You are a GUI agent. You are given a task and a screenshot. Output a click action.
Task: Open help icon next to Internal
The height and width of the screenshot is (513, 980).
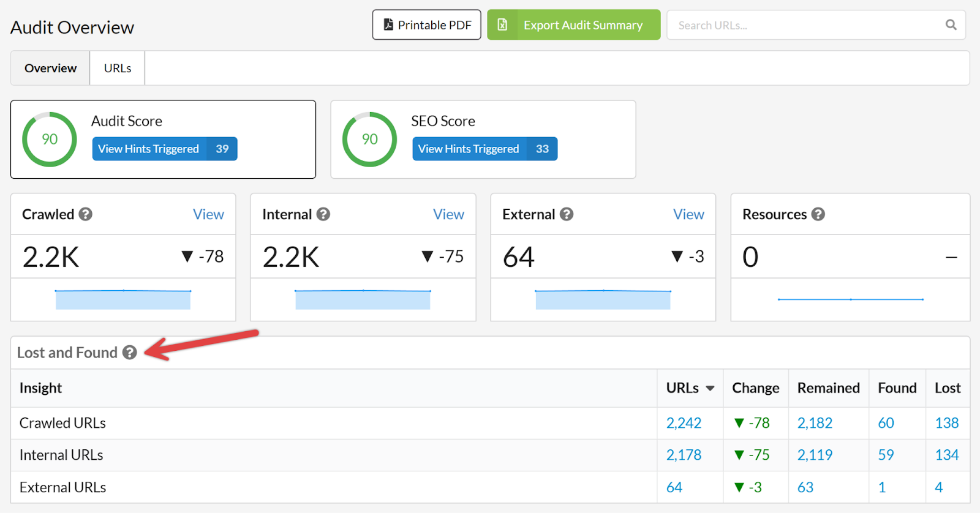coord(323,214)
